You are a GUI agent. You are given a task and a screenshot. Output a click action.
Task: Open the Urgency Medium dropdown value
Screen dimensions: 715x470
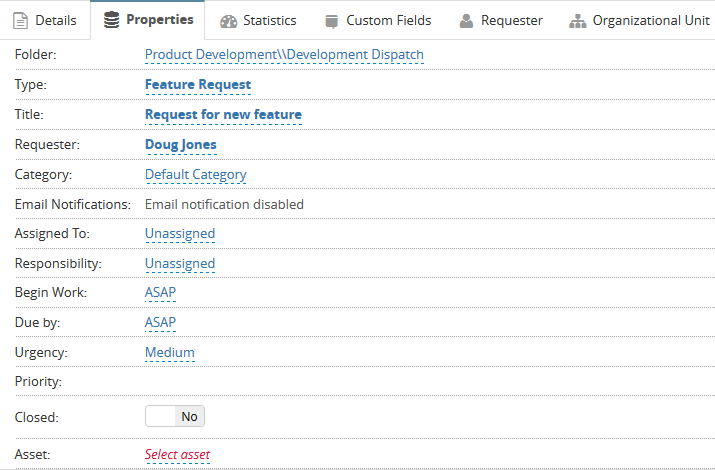tap(170, 353)
